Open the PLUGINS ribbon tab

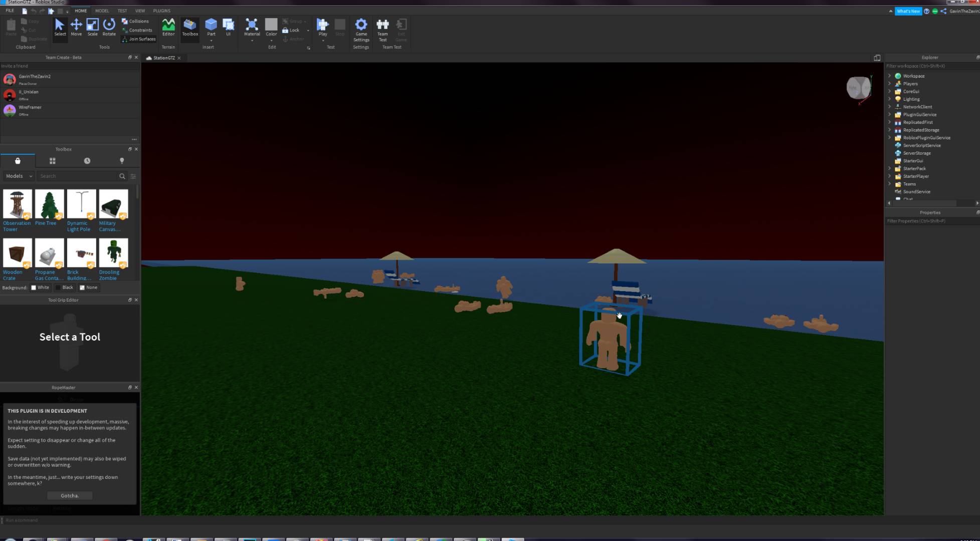coord(161,11)
